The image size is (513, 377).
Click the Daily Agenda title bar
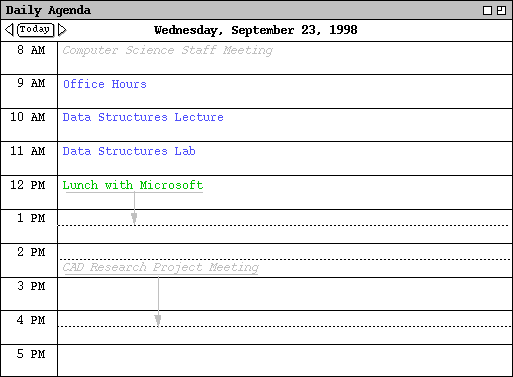tap(240, 10)
